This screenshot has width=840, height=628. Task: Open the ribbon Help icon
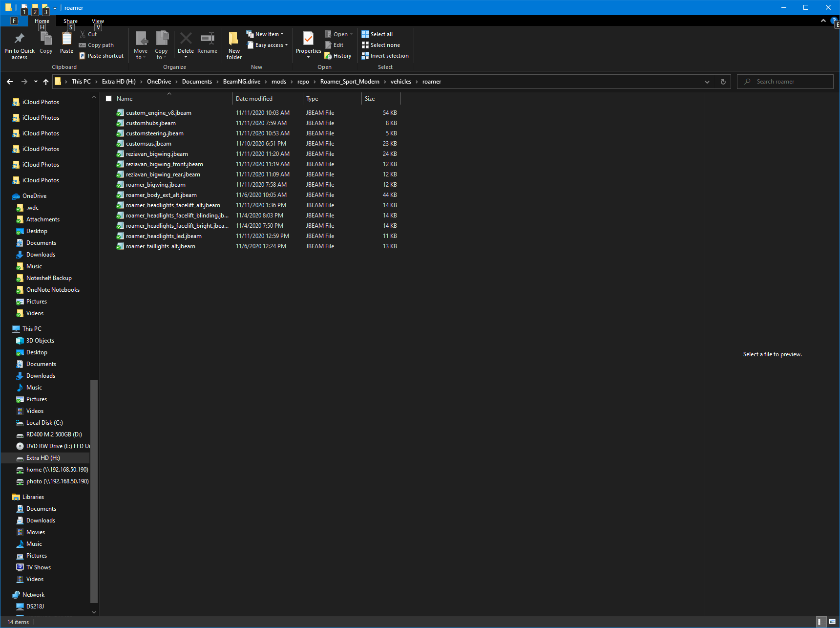coord(835,21)
